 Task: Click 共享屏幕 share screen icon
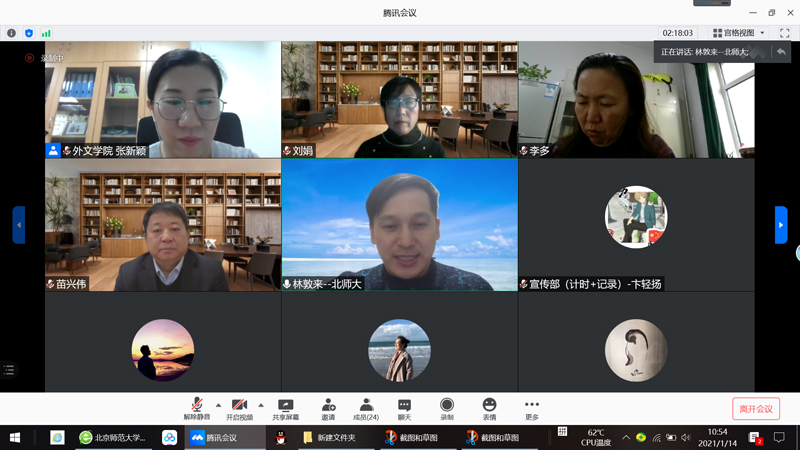click(286, 407)
